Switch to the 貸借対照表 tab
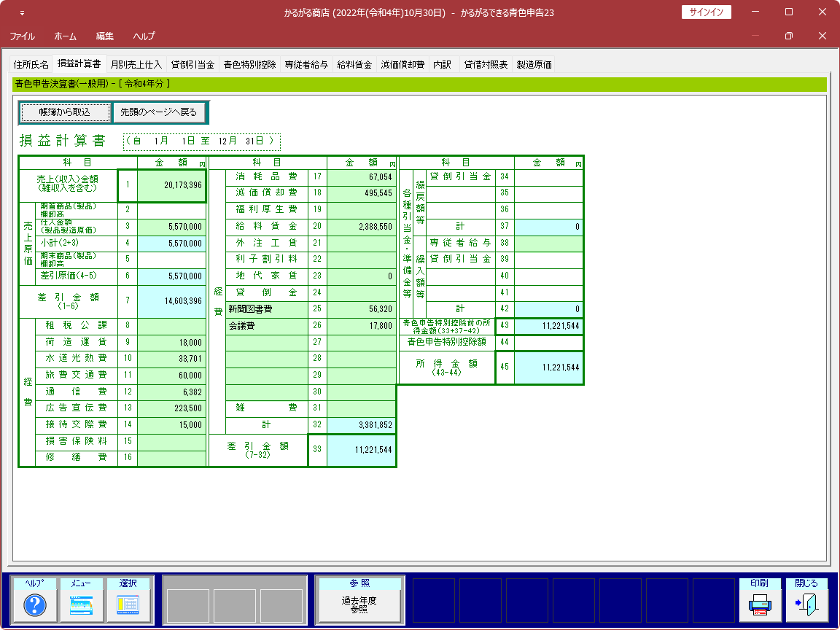The height and width of the screenshot is (630, 840). click(x=486, y=64)
